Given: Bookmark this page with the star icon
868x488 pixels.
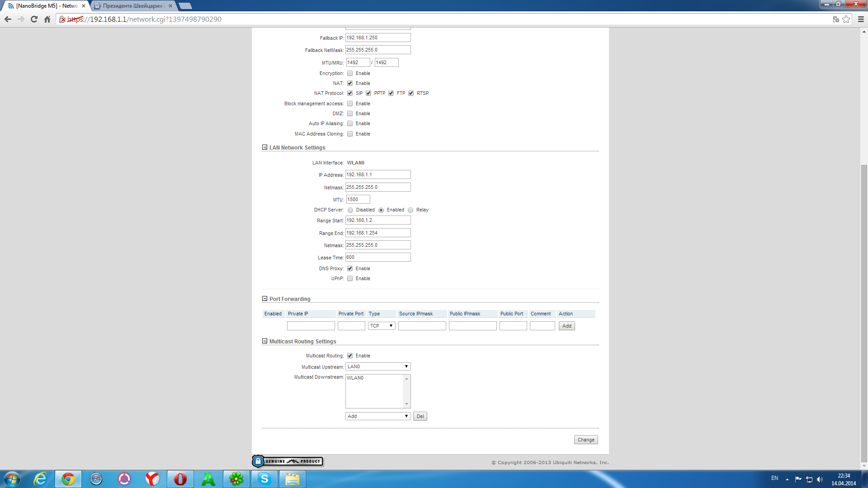Looking at the screenshot, I should (x=846, y=19).
